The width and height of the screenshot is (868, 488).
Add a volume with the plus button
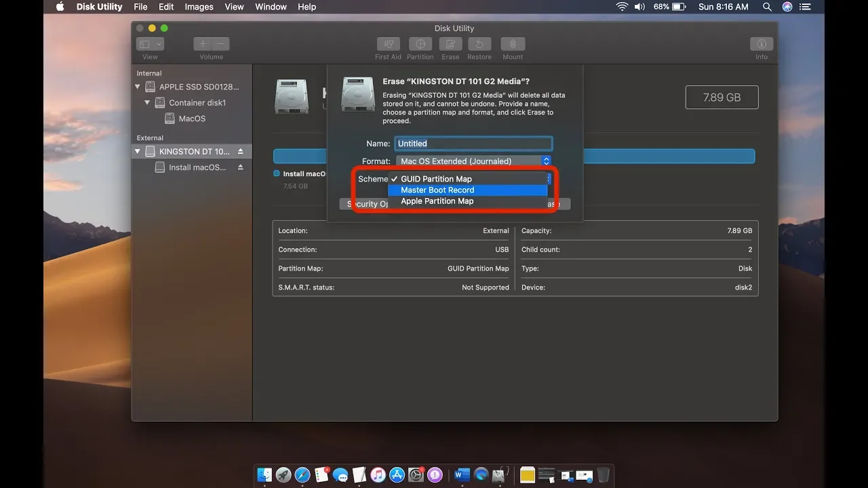pyautogui.click(x=203, y=44)
